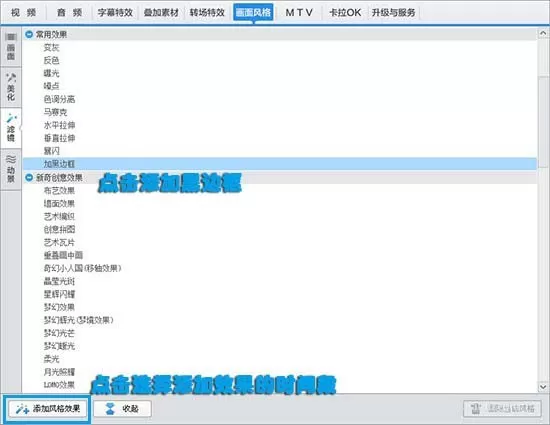Switch to the 字幕特效 tab
Image resolution: width=550 pixels, height=425 pixels.
coord(115,13)
